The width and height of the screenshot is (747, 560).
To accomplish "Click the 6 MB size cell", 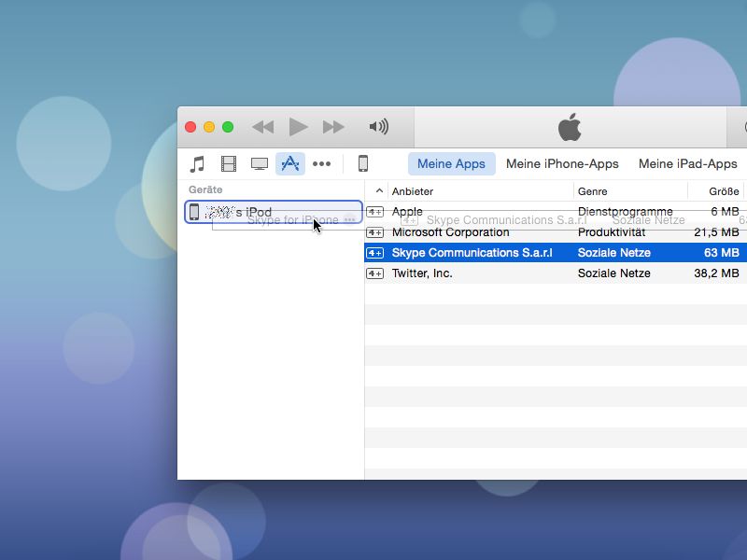I will tap(725, 212).
